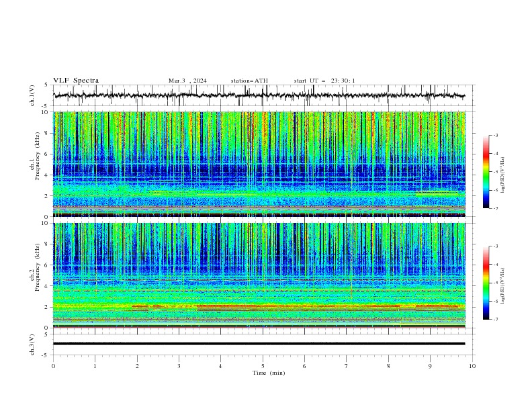Screen dimensions: 532x411
Task: Click the "station=ATH" label
Action: [249, 81]
